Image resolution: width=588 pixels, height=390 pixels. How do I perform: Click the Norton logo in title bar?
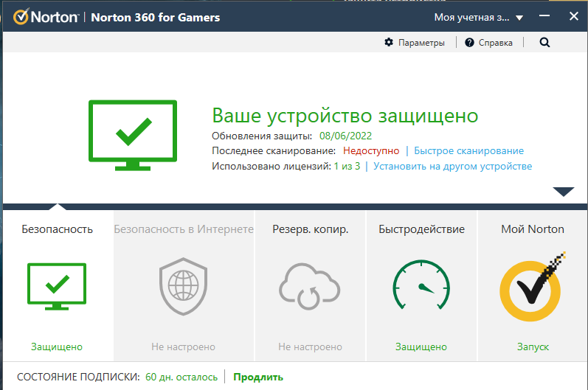coord(46,17)
